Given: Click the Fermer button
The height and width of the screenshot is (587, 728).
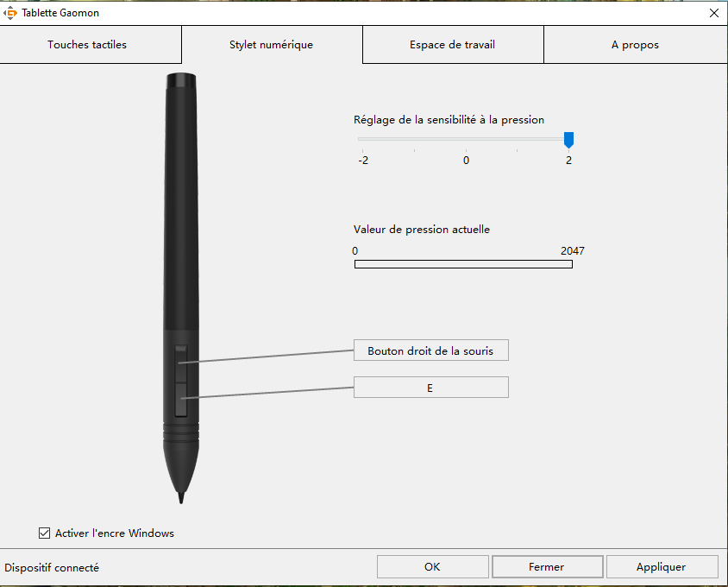Looking at the screenshot, I should point(546,567).
